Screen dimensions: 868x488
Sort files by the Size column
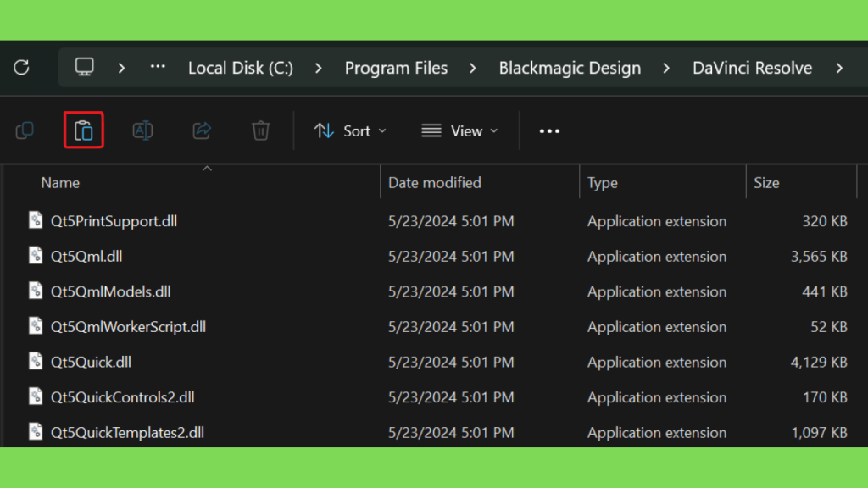tap(766, 183)
